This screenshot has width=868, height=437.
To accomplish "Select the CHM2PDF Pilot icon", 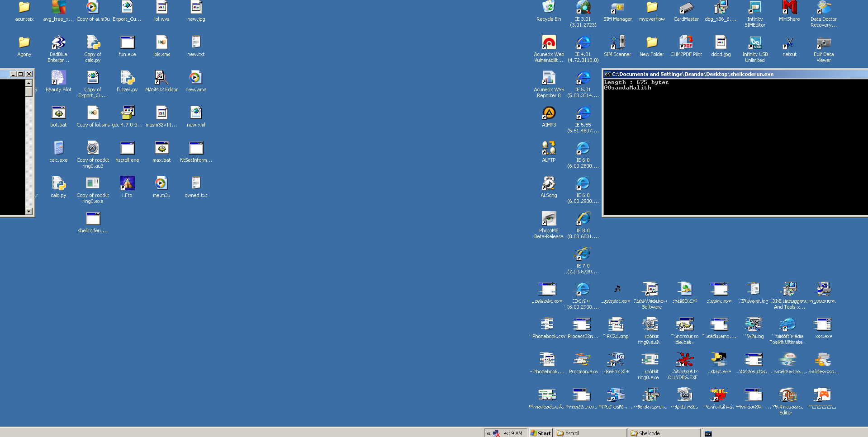I will [x=686, y=43].
